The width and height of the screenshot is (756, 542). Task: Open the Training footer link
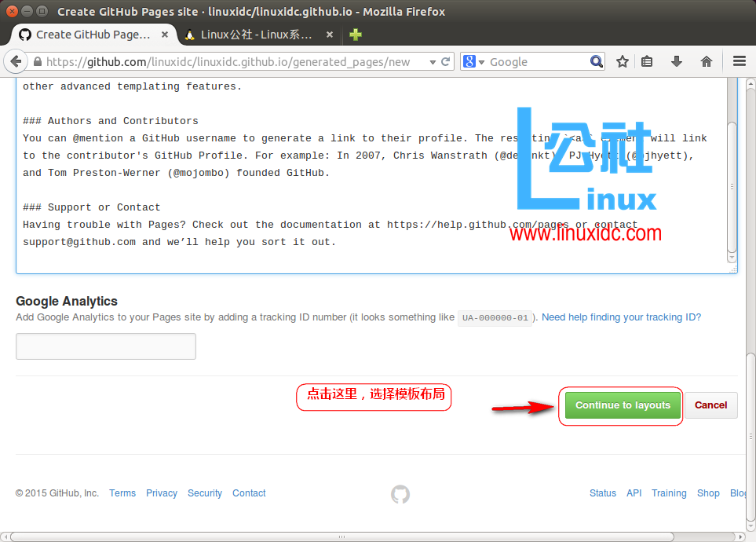coord(669,493)
